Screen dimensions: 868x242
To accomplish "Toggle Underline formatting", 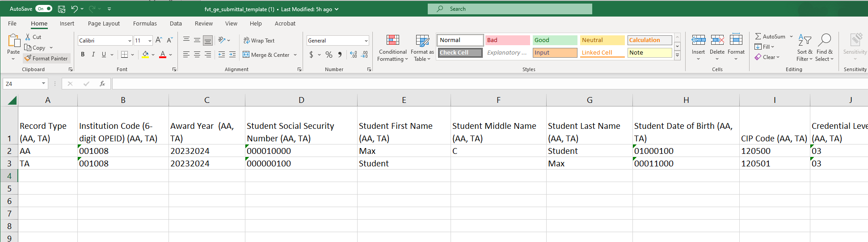I will tap(104, 55).
